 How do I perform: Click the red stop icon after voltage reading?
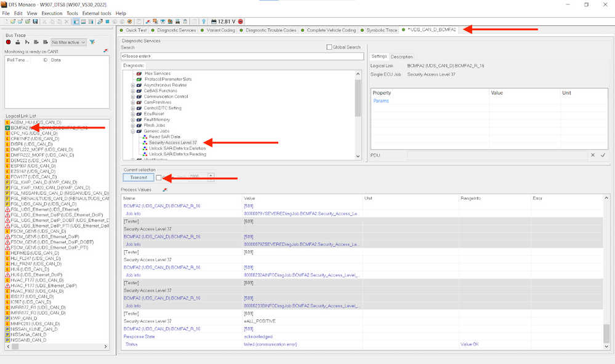(241, 22)
